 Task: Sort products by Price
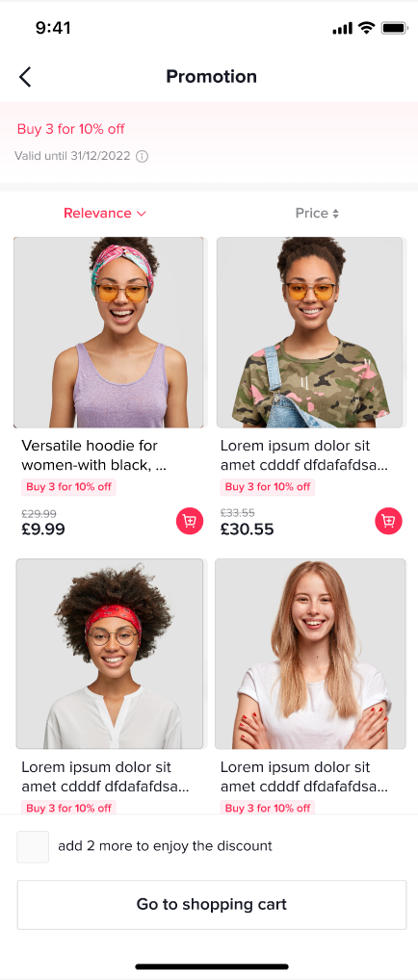[317, 213]
